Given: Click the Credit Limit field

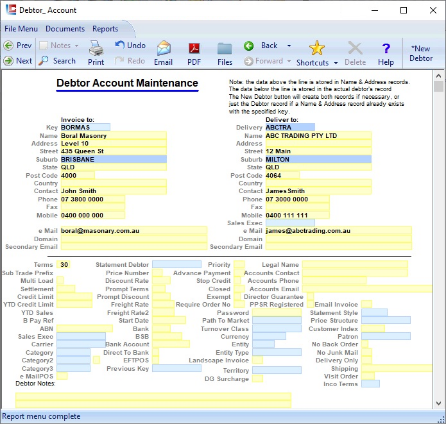Looking at the screenshot, I should tap(74, 296).
